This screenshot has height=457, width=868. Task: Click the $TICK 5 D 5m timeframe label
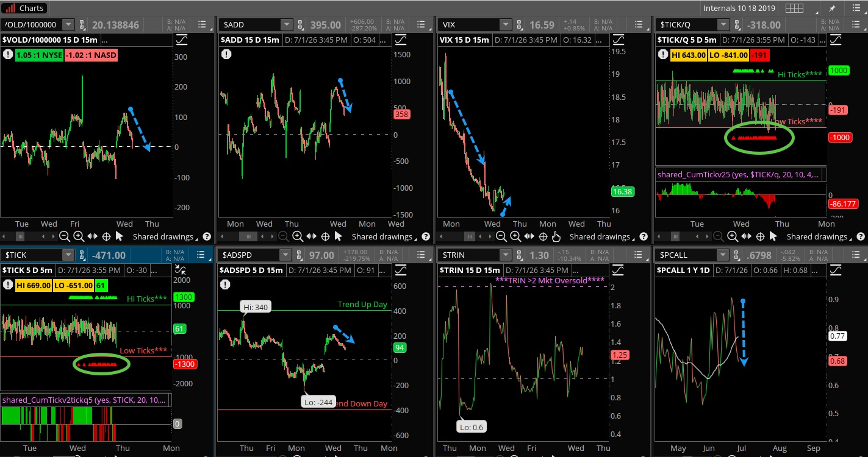27,270
